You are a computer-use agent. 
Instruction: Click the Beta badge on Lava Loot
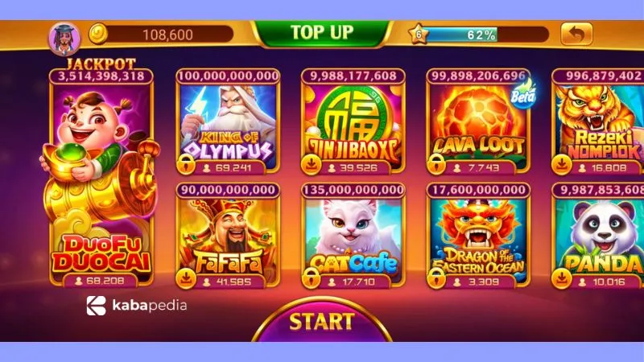point(523,96)
